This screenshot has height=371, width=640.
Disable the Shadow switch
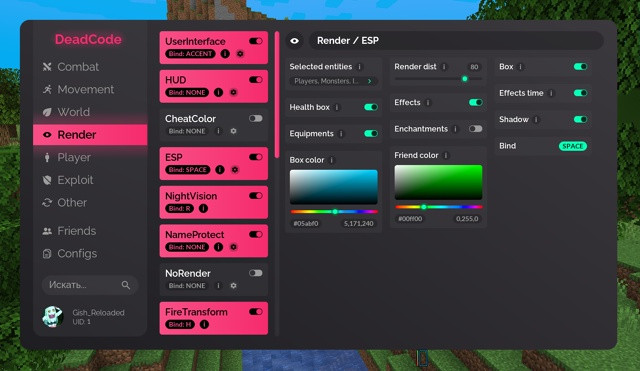pos(580,120)
